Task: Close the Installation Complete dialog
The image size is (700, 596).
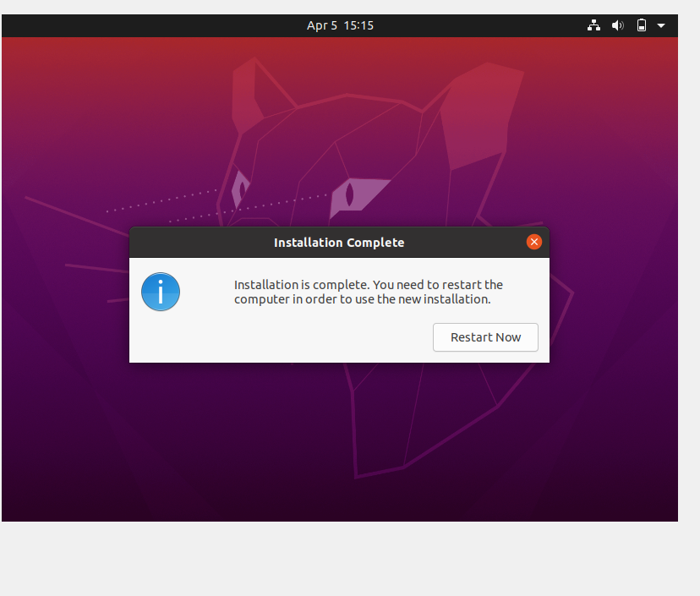Action: 534,242
